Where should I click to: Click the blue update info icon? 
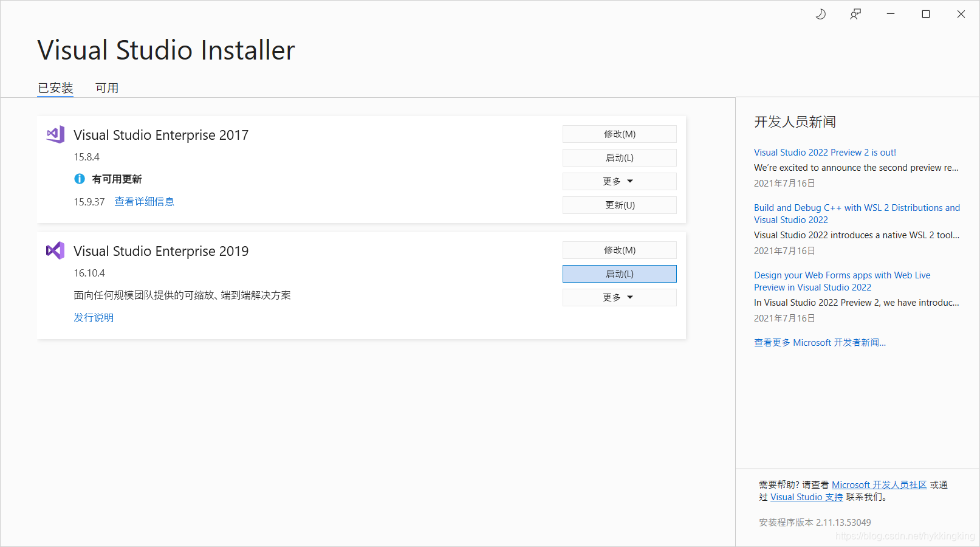[x=80, y=179]
